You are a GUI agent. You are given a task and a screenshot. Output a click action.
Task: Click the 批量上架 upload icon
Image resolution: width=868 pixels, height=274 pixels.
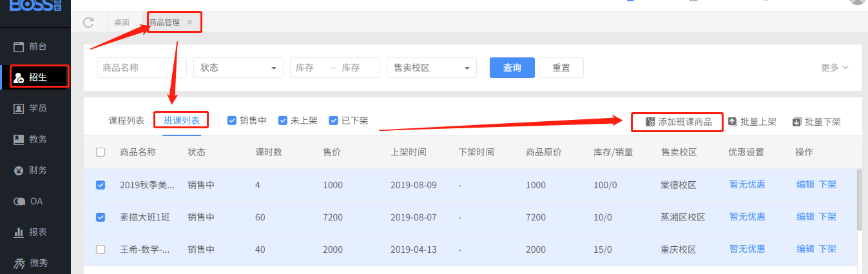(732, 121)
